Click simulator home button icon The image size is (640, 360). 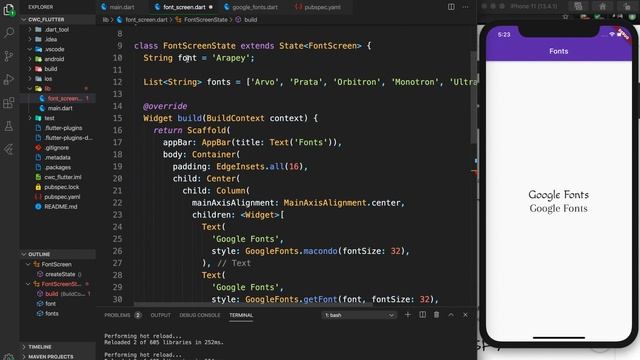[603, 6]
